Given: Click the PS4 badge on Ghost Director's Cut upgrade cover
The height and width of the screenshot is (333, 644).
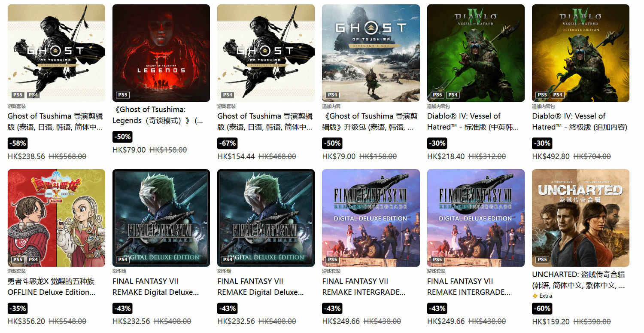Looking at the screenshot, I should pos(333,95).
